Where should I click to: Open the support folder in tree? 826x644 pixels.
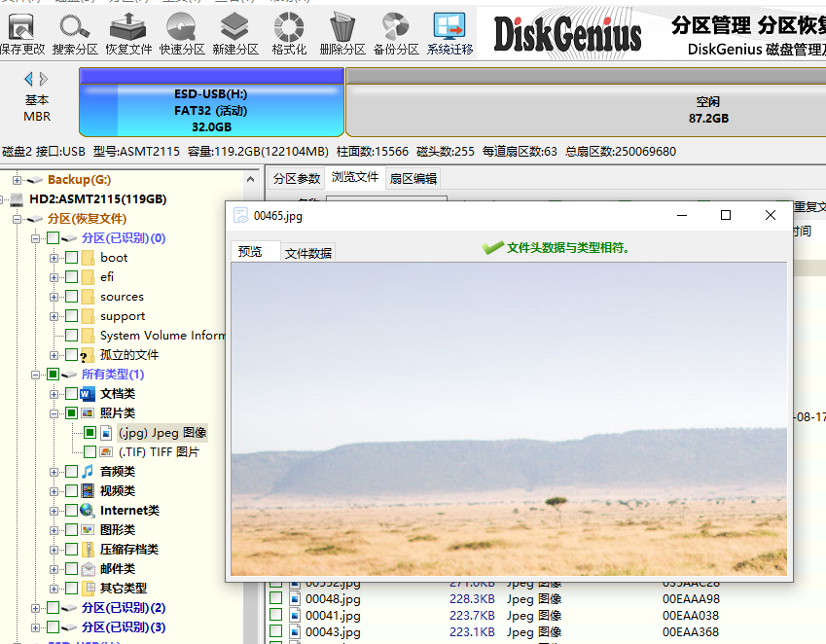(123, 316)
